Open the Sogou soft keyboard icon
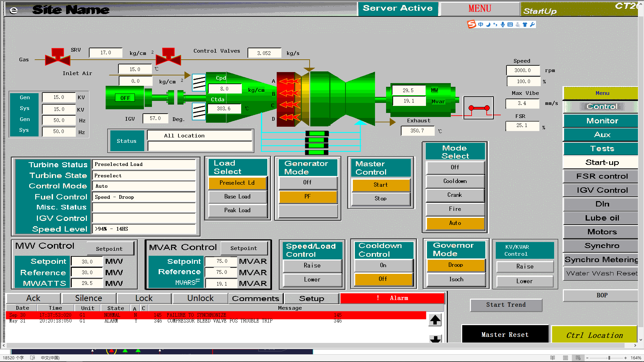 coord(510,24)
